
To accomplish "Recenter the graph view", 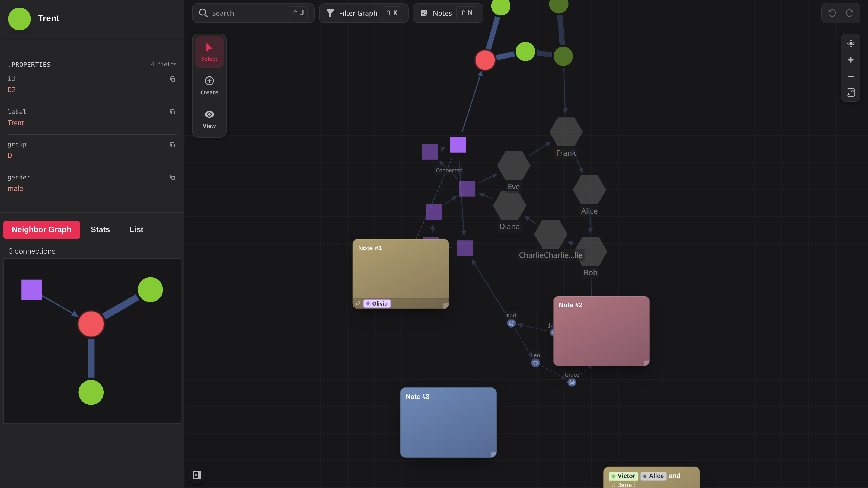I will pyautogui.click(x=850, y=44).
